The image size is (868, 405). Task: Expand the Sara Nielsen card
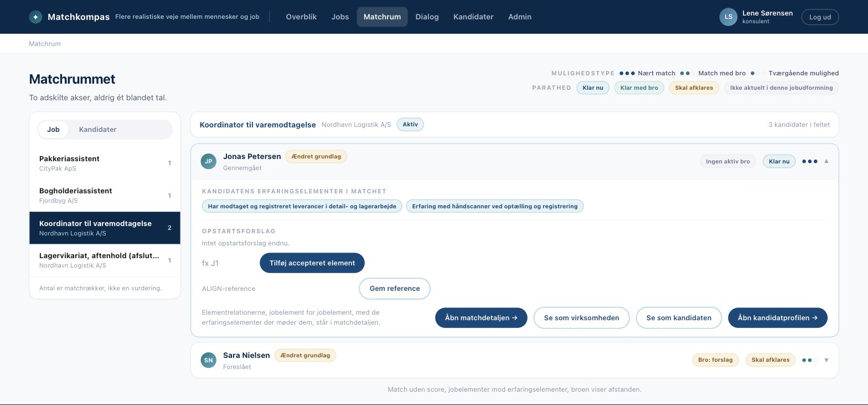826,360
